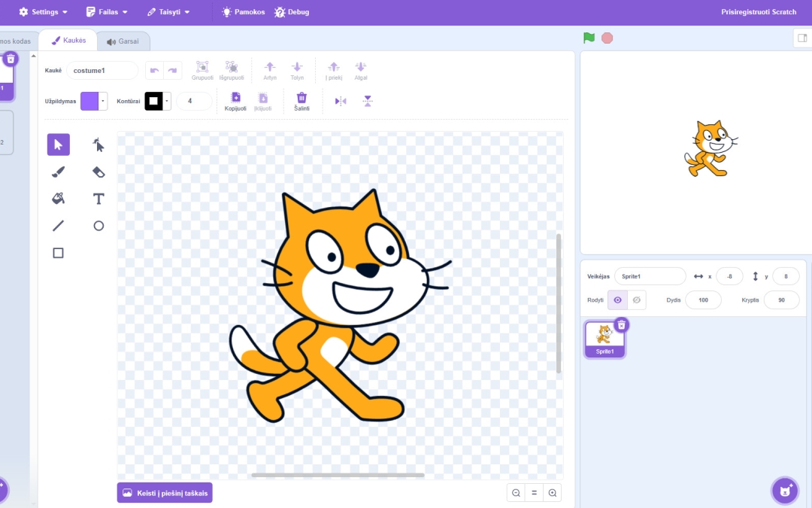Click the canvas vertical scrollbar
Screen dimensions: 812x508
pos(558,303)
